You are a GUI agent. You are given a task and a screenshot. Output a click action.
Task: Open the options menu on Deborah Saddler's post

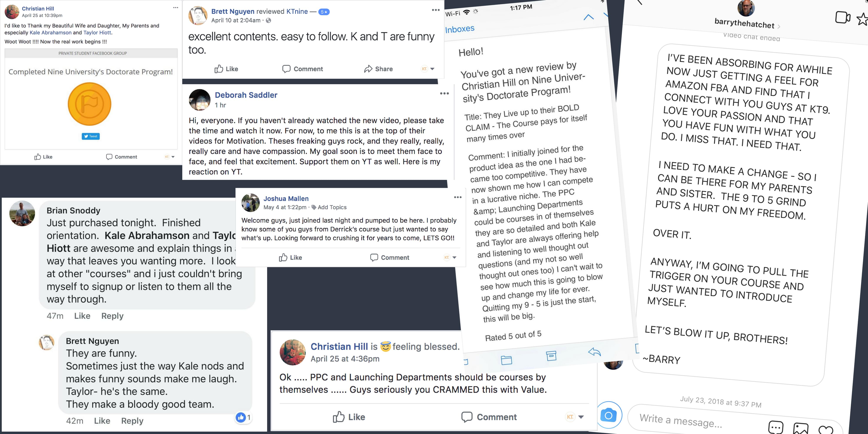(x=444, y=93)
